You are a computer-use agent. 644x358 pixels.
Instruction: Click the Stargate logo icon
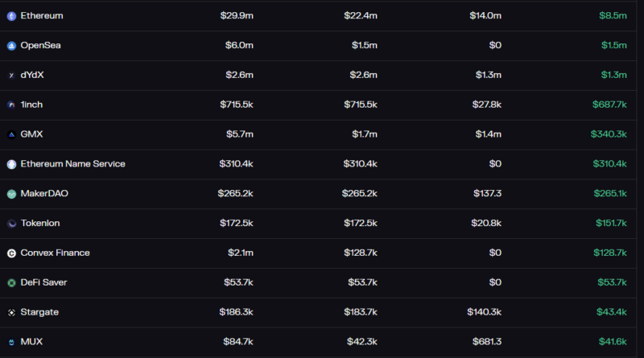click(11, 312)
